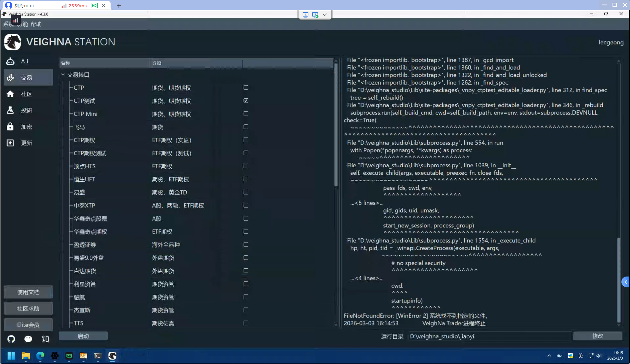Image resolution: width=630 pixels, height=364 pixels.
Task: Click the WeChat chat bubble icon
Action: click(28, 339)
